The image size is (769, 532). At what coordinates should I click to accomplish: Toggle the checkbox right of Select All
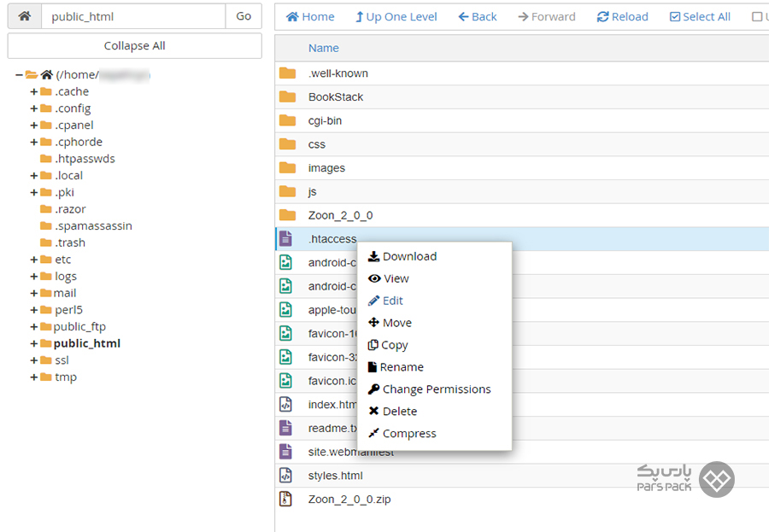point(757,17)
